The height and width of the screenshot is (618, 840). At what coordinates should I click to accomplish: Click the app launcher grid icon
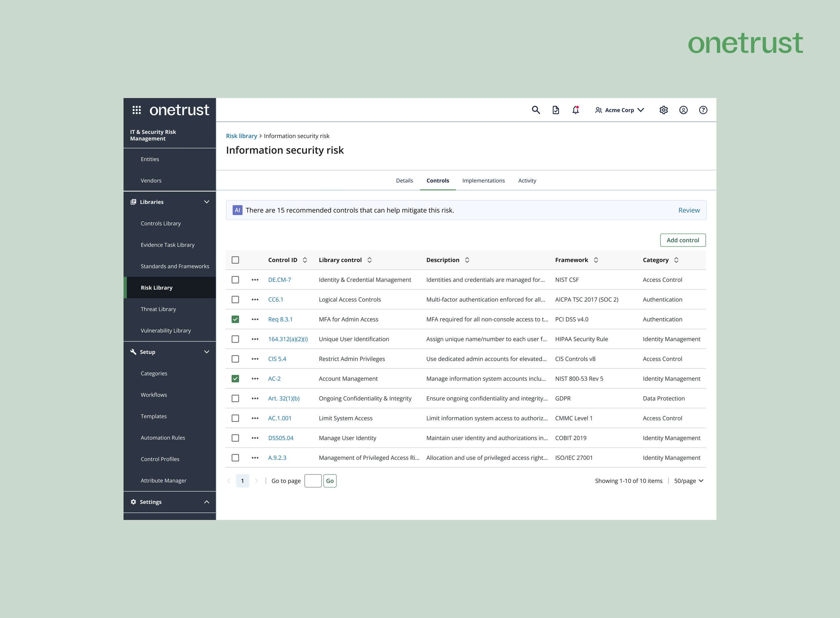137,110
